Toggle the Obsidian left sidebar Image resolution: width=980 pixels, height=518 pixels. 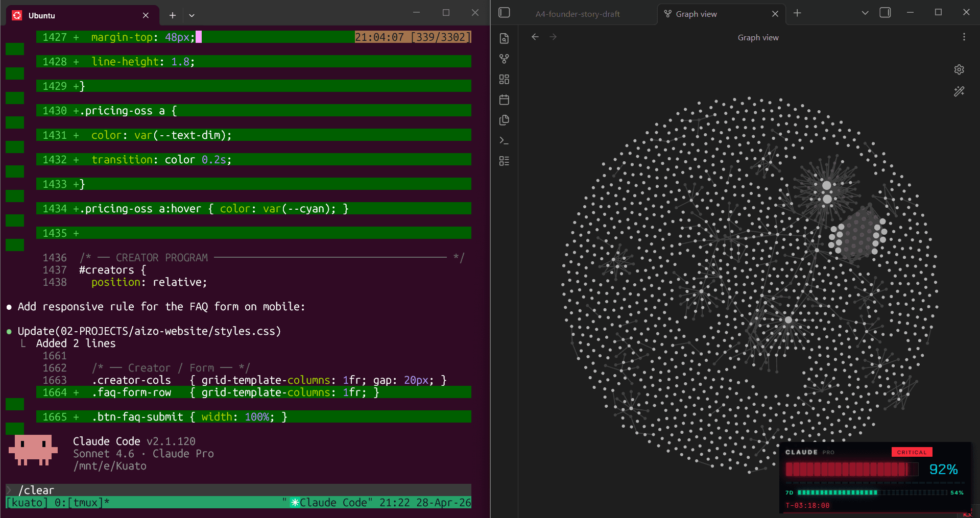pyautogui.click(x=504, y=13)
